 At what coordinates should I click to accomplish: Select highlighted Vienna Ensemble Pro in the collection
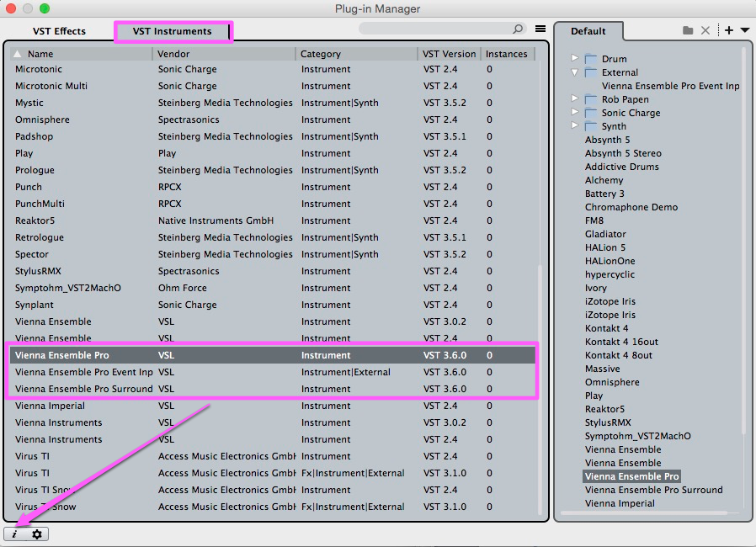[x=631, y=476]
